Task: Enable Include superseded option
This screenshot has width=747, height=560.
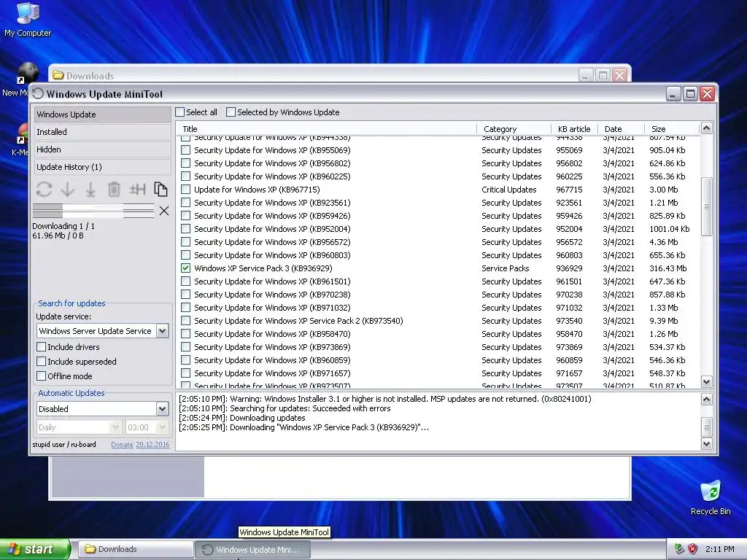Action: (42, 362)
